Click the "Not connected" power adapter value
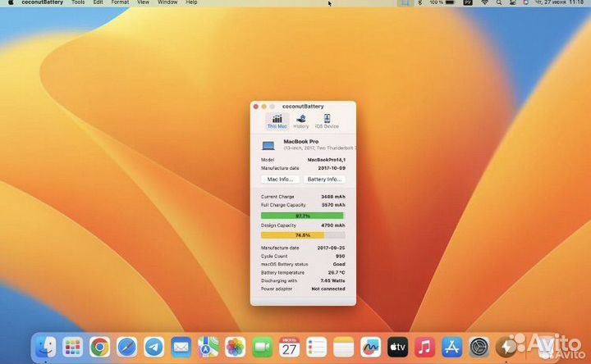Viewport: 591px width, 364px height. click(328, 289)
